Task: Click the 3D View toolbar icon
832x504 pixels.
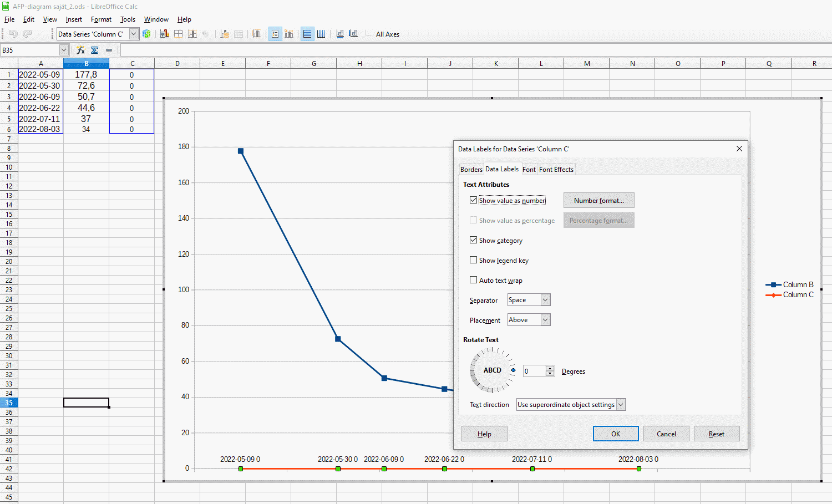Action: [x=206, y=34]
